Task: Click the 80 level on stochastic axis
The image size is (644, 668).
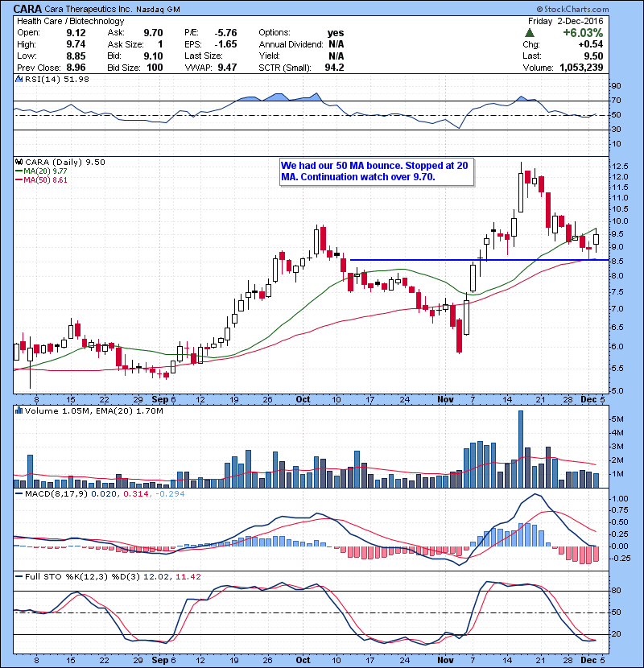Action: click(617, 591)
